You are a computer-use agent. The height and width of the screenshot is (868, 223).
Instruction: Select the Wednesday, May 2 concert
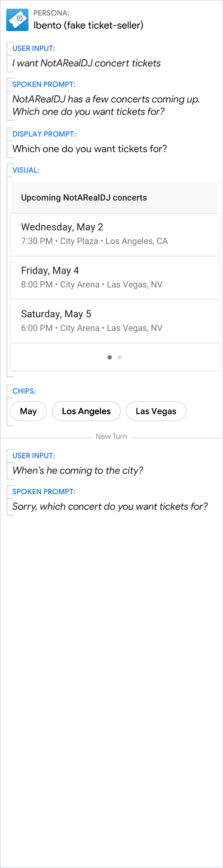(x=114, y=234)
